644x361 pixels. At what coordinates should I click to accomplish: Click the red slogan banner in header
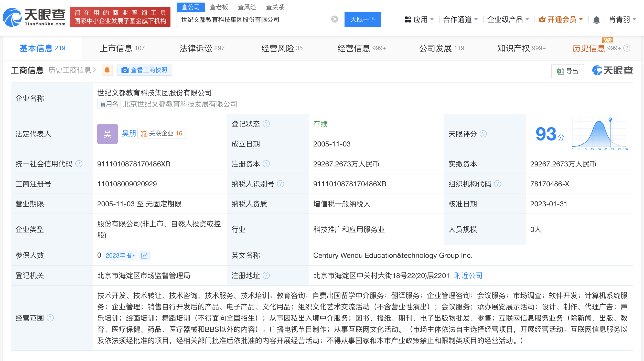tap(120, 17)
